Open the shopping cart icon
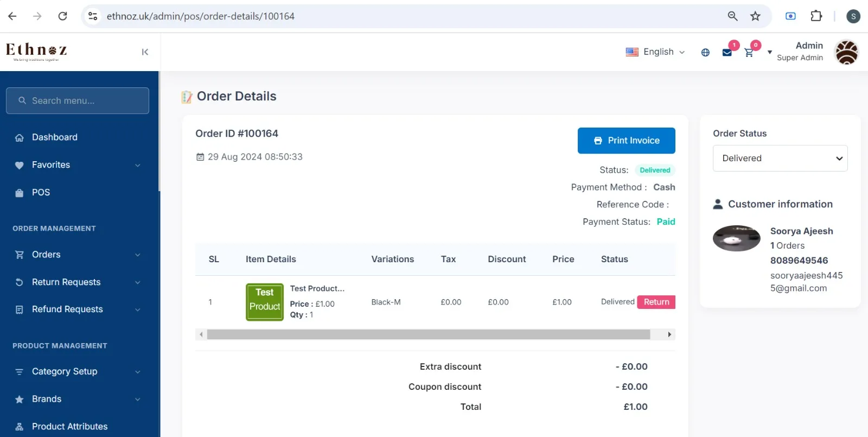The width and height of the screenshot is (868, 437). pos(749,53)
